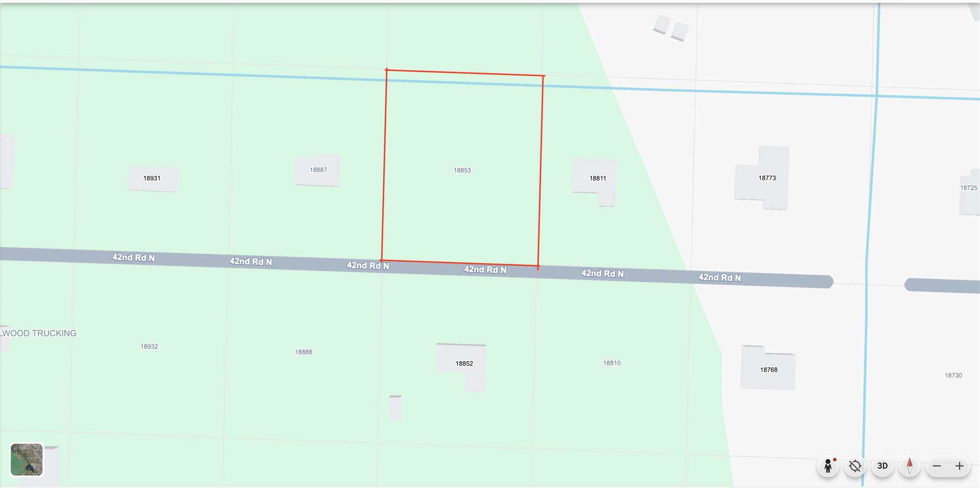Toggle location visibility with crossed icon

(855, 465)
